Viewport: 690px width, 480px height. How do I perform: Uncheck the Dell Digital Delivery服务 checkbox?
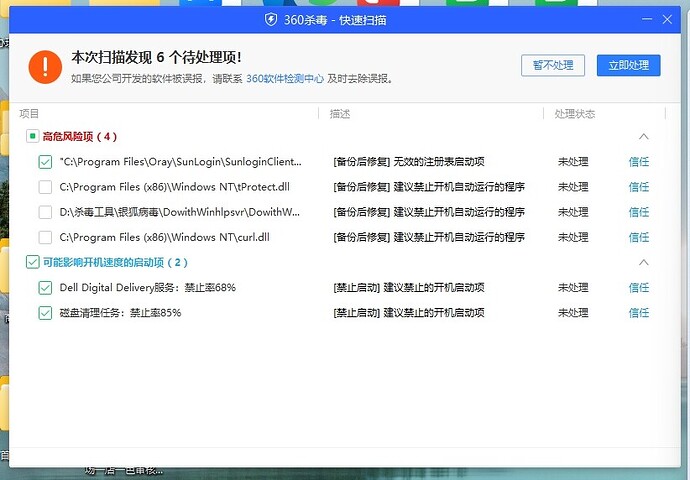[45, 288]
